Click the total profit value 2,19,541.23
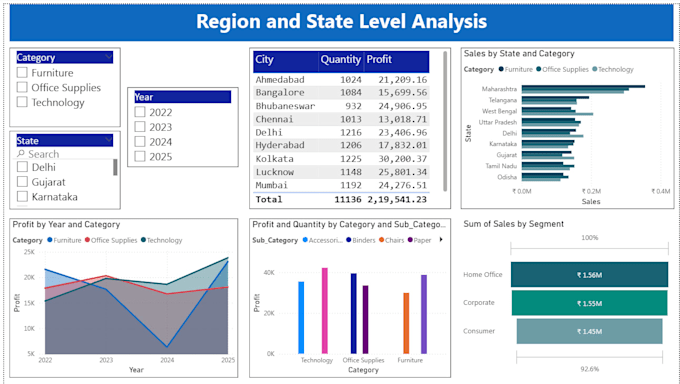 397,200
